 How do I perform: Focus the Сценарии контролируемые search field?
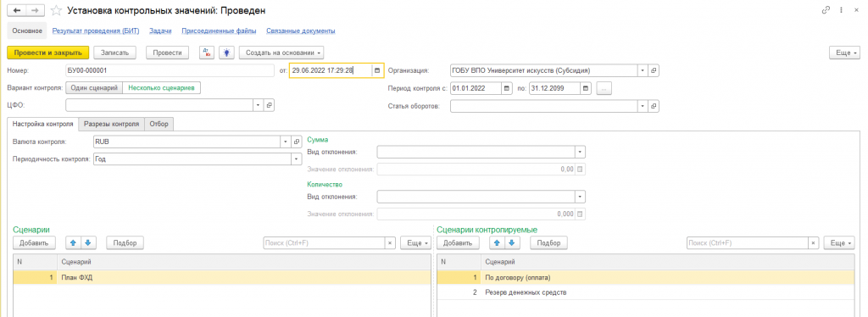click(x=748, y=243)
